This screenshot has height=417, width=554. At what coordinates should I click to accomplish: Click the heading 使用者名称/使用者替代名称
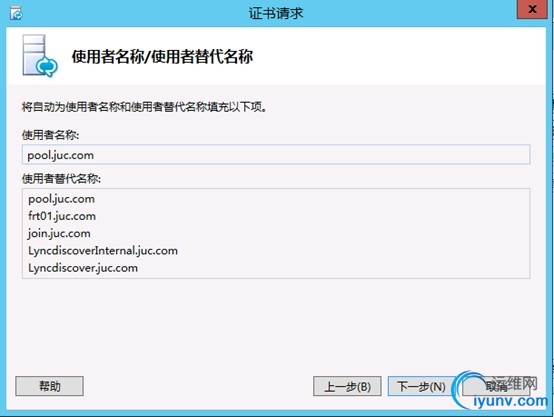(x=162, y=57)
